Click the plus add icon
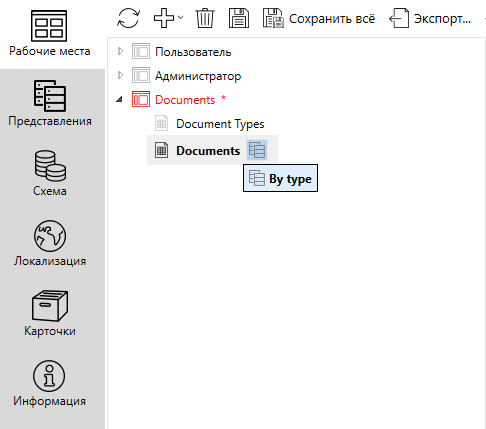 pos(164,18)
